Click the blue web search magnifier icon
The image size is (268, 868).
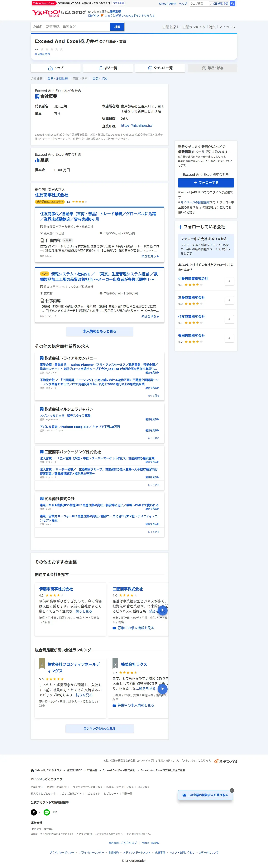point(232,3)
